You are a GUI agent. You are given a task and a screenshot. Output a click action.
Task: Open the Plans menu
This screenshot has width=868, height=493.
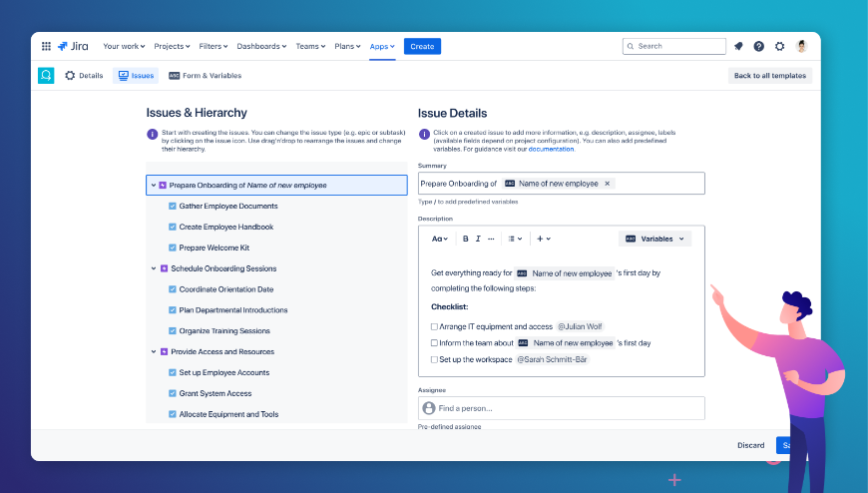coord(347,46)
